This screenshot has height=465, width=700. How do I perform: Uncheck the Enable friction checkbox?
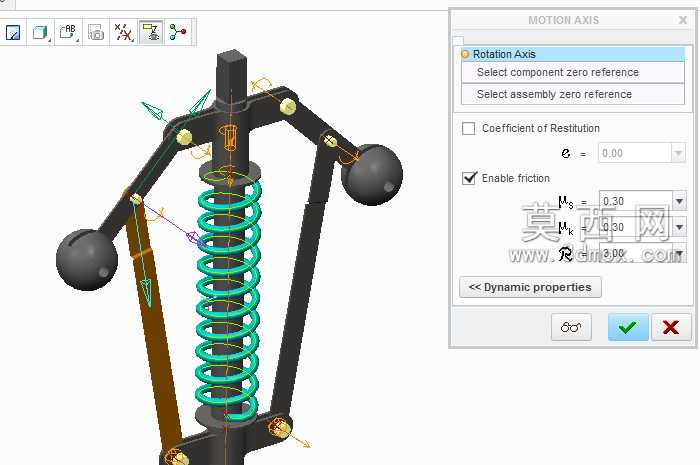[x=469, y=178]
